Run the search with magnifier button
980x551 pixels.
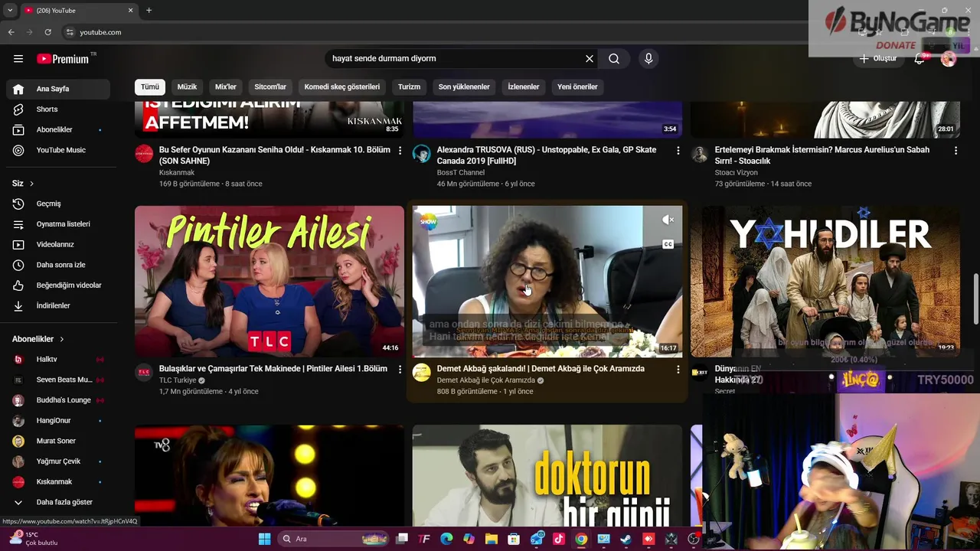click(614, 59)
